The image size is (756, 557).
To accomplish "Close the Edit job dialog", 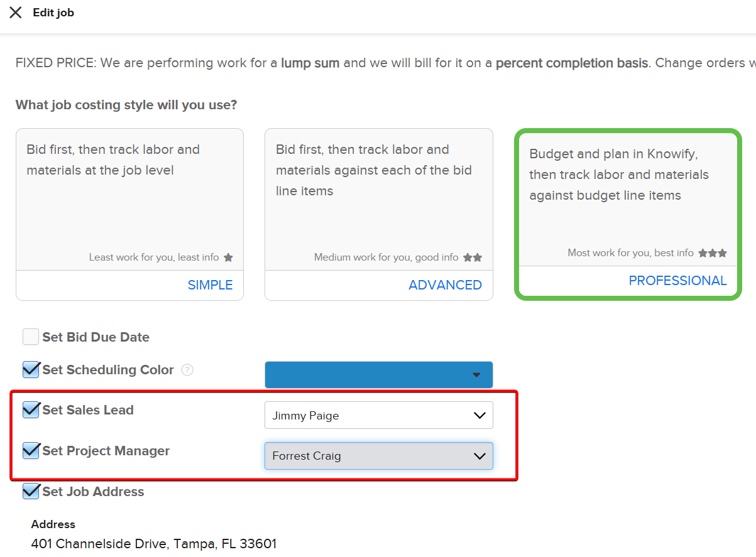I will [16, 13].
